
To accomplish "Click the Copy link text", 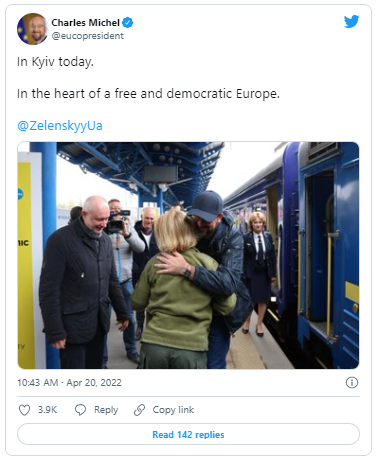I will 173,410.
